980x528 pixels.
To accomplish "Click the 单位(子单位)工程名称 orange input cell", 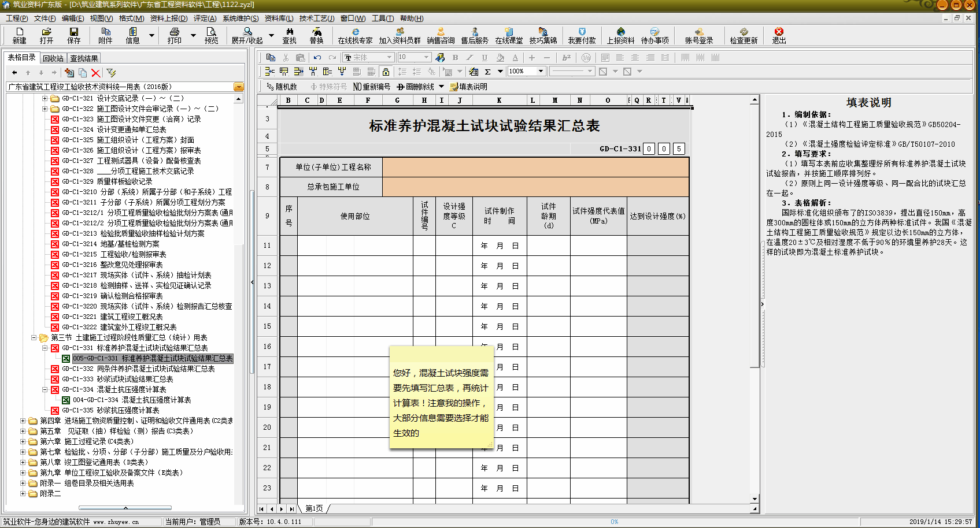I will (x=535, y=167).
